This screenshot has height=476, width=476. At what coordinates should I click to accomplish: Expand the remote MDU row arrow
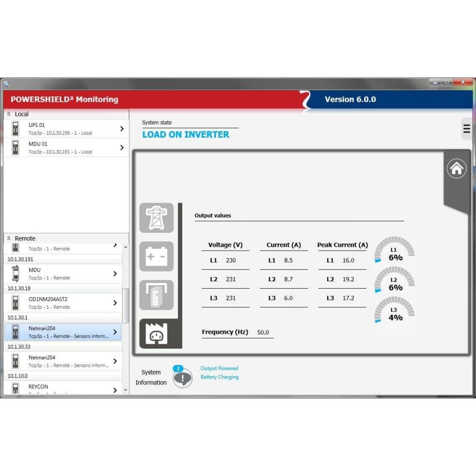[115, 273]
